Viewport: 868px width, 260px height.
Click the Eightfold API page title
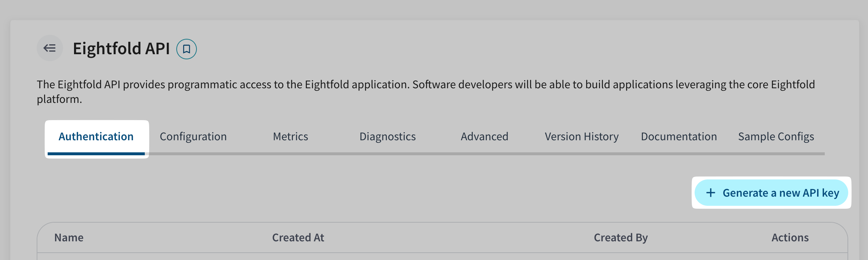[121, 49]
